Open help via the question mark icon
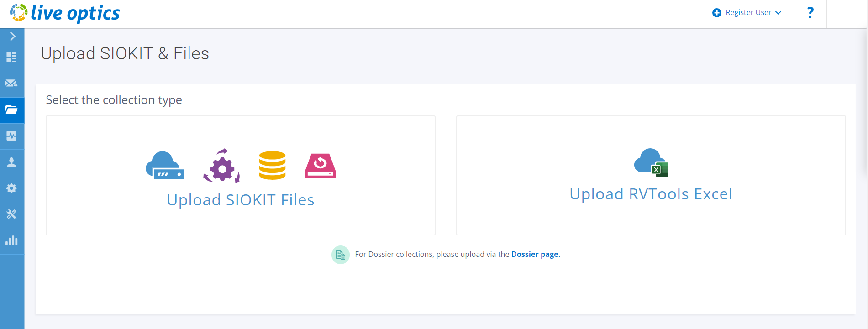 810,13
